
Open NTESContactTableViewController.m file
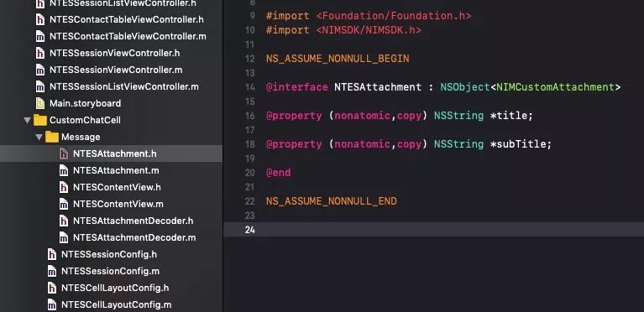click(x=128, y=36)
